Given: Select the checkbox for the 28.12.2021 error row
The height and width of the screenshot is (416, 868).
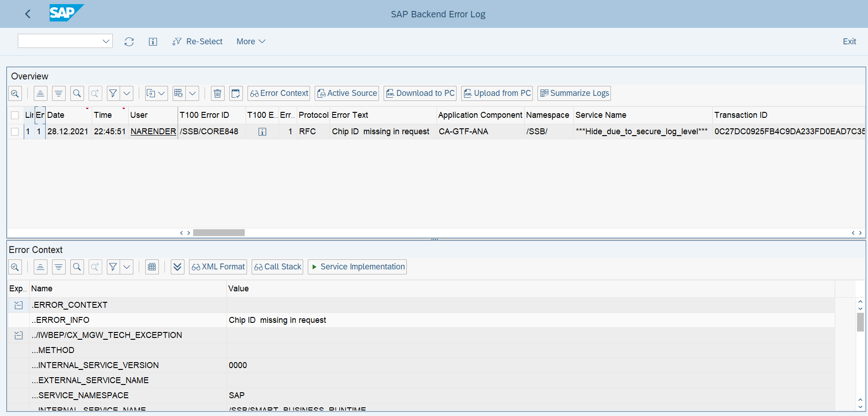Looking at the screenshot, I should (15, 132).
